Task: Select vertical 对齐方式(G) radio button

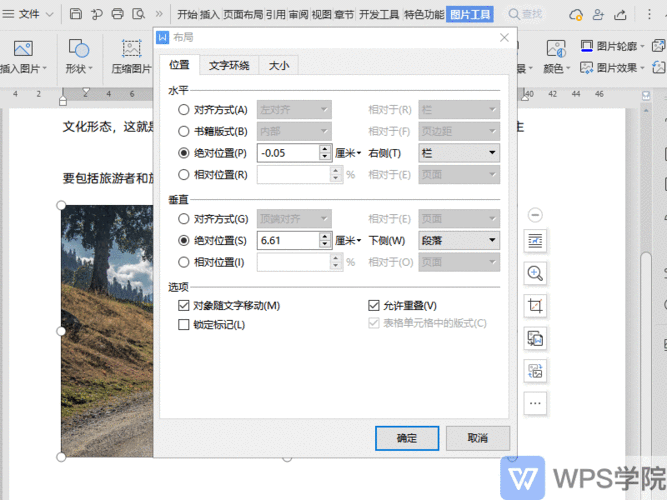Action: point(183,219)
